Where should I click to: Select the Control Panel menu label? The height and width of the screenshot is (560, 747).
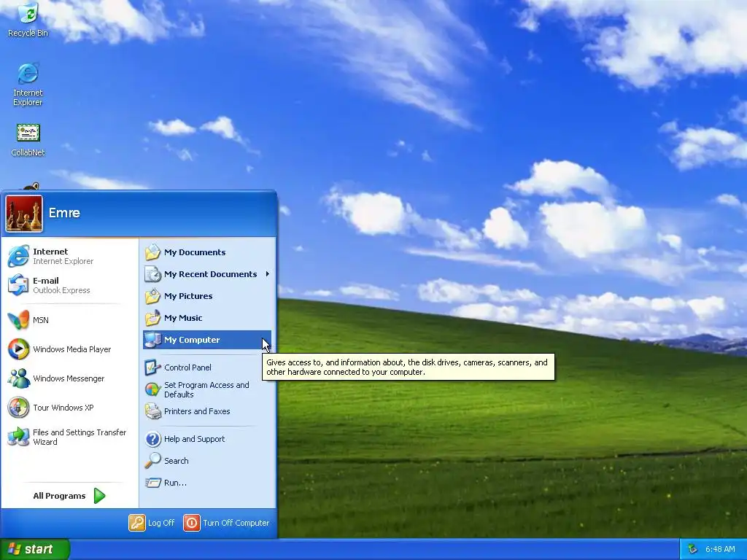187,367
